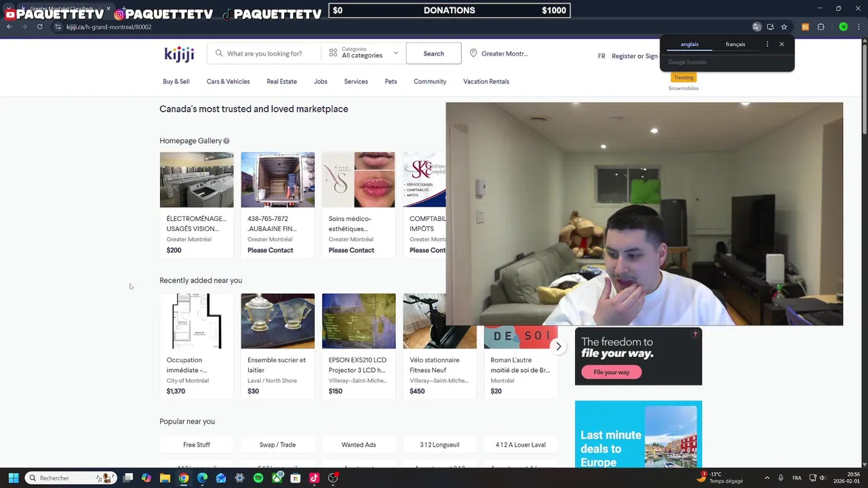Select Free Stuff popular search
Image resolution: width=868 pixels, height=488 pixels.
click(x=197, y=445)
